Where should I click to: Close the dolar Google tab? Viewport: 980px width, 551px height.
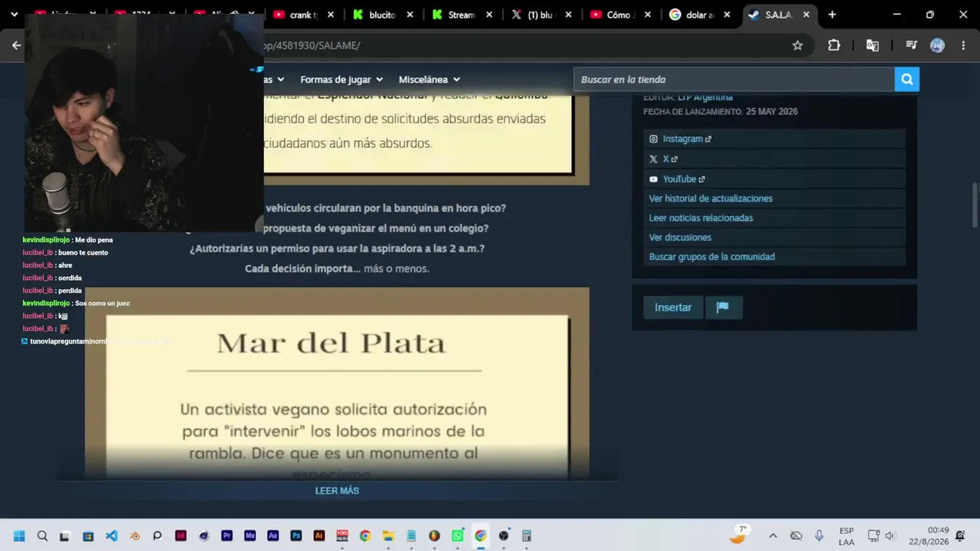click(x=727, y=15)
